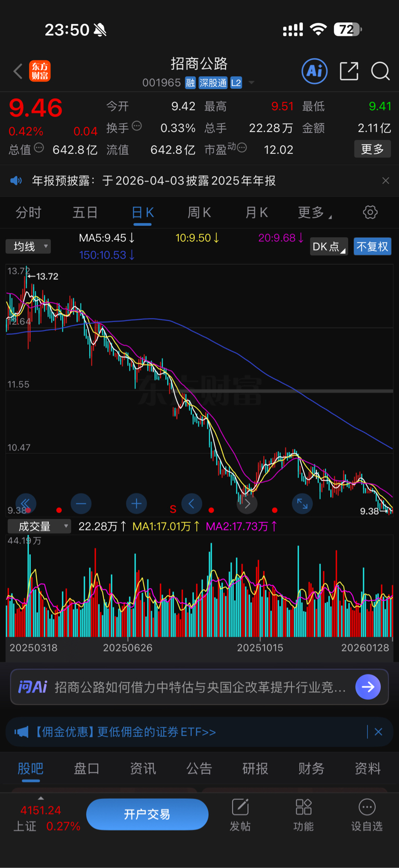The width and height of the screenshot is (399, 868).
Task: Tap the 问Ai suggested question field
Action: [x=200, y=687]
